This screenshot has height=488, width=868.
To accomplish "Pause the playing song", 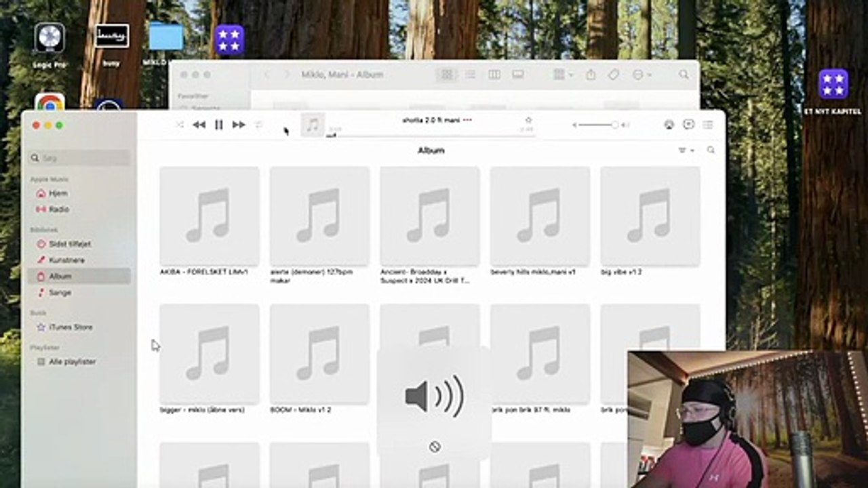I will (x=219, y=125).
